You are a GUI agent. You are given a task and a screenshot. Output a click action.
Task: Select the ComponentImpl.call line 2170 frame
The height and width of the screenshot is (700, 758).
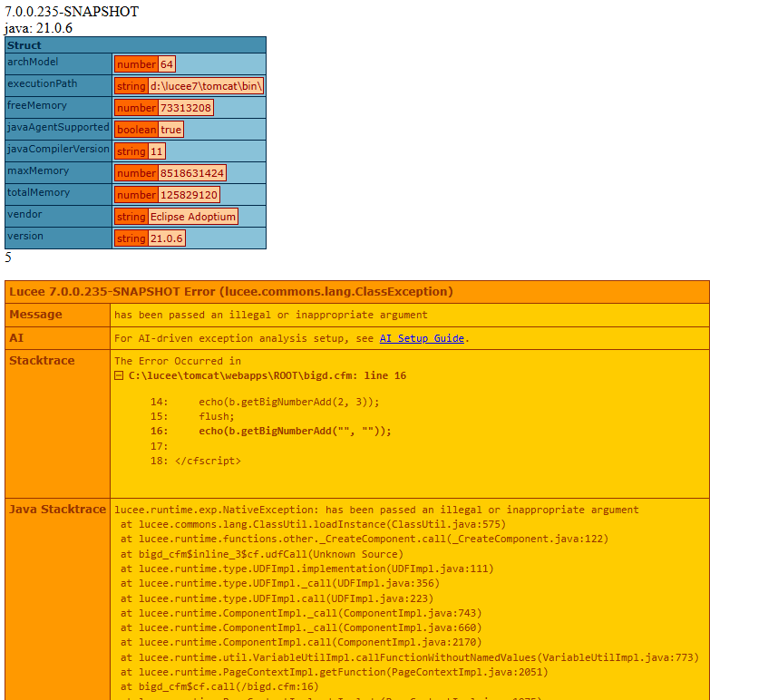pyautogui.click(x=301, y=643)
